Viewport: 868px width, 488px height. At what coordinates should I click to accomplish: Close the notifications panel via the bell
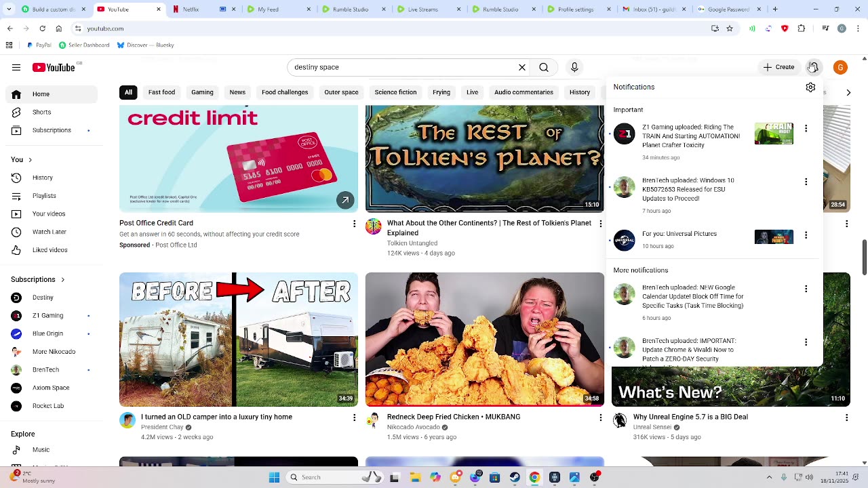tap(813, 67)
